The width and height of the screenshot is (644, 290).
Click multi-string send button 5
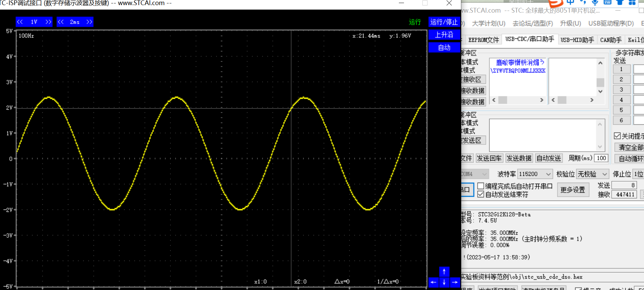(x=621, y=110)
